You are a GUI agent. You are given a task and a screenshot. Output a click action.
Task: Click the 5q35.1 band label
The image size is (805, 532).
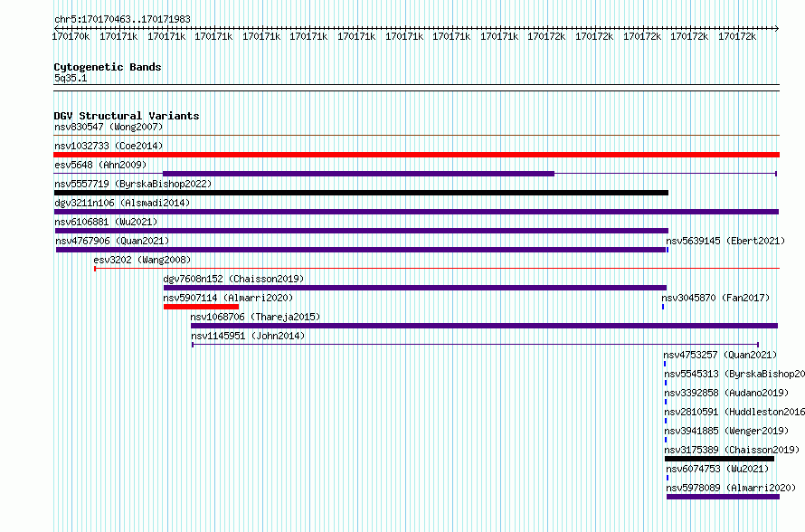point(71,78)
